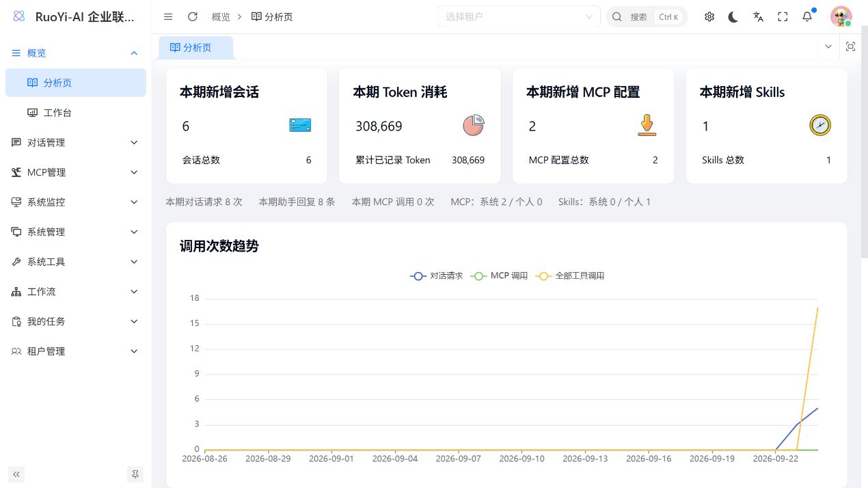Click the 系统工具 wrench icon
This screenshot has height=488, width=868.
pos(16,262)
